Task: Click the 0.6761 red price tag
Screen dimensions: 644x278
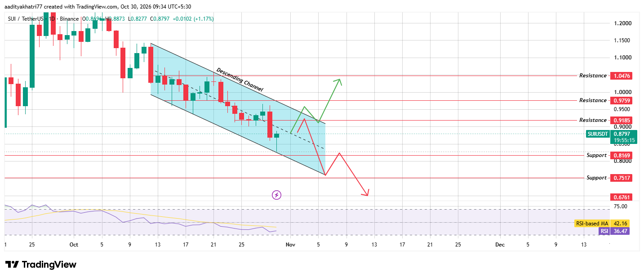Action: pos(621,197)
